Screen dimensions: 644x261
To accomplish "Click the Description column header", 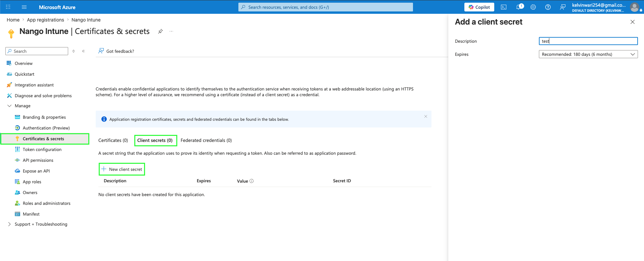I will 115,181.
